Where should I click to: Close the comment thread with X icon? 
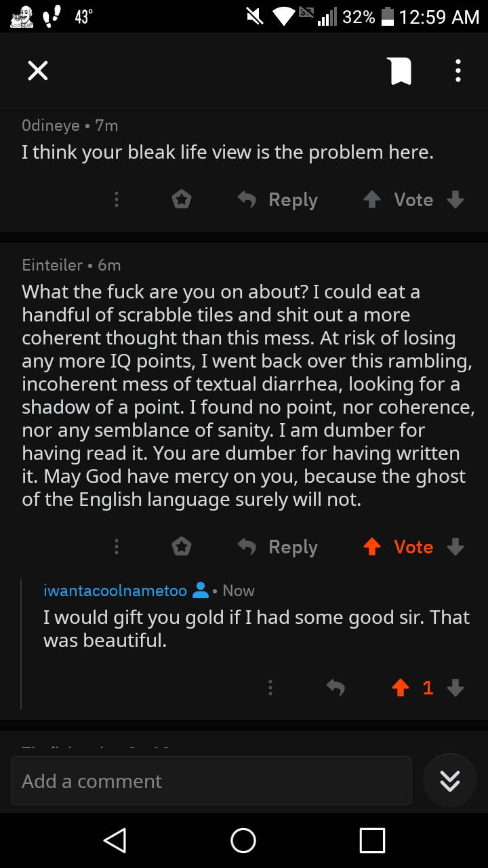tap(38, 71)
